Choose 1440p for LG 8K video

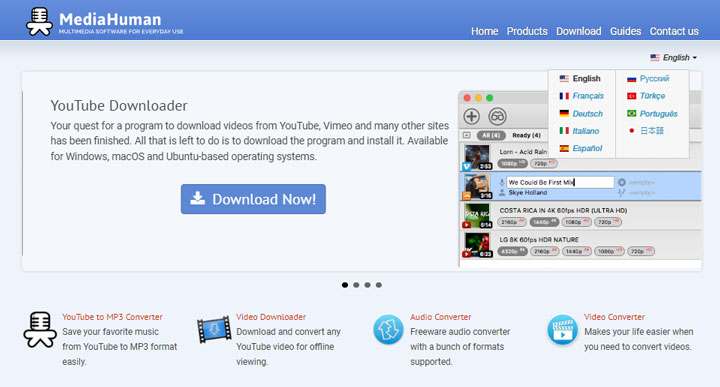577,252
